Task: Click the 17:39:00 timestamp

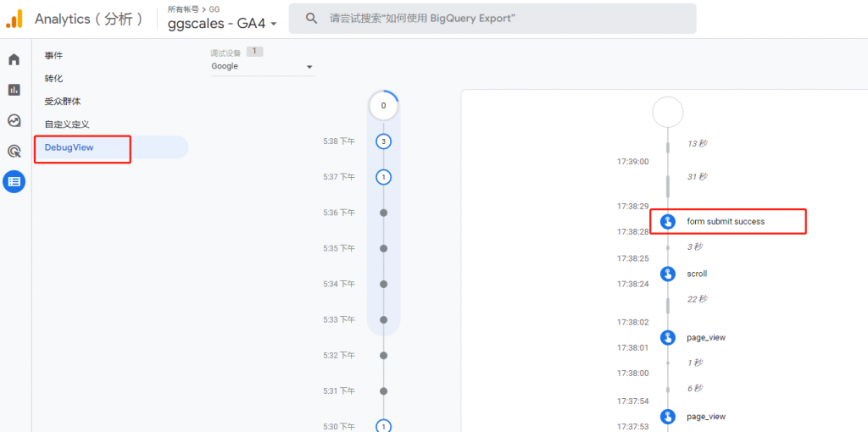Action: click(x=632, y=162)
